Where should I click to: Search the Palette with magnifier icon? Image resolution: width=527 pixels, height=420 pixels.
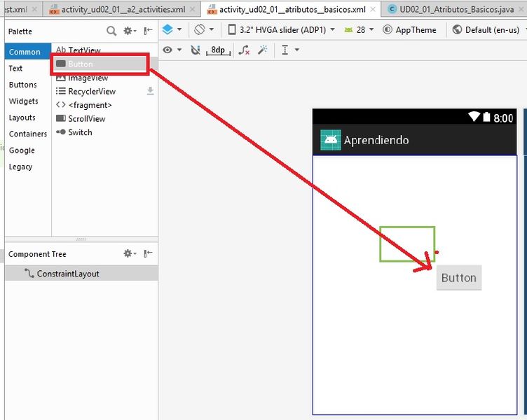[x=111, y=31]
